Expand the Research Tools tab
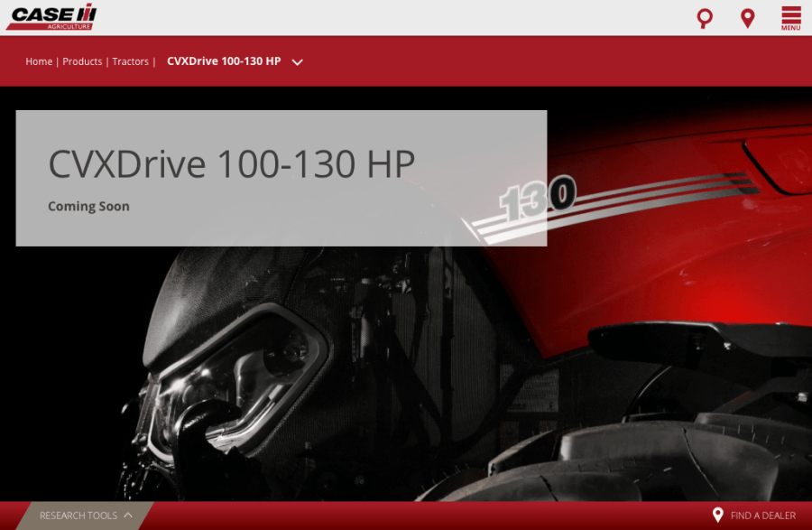 86,516
